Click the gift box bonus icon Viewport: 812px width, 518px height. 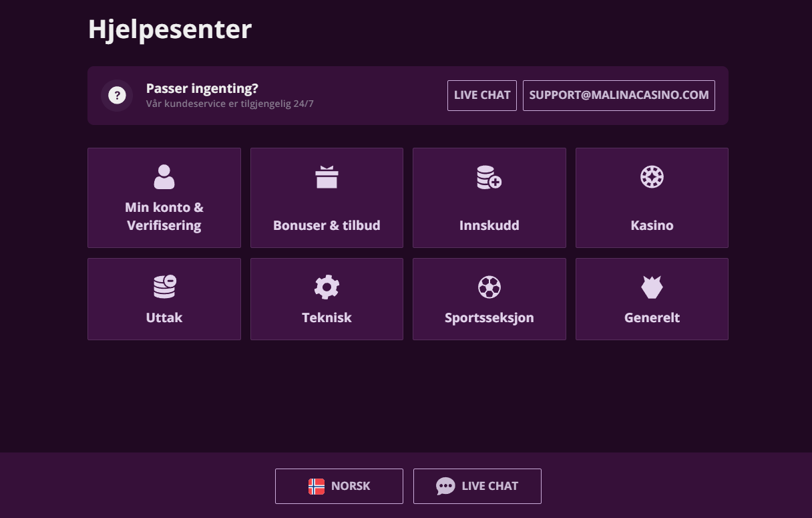[327, 177]
